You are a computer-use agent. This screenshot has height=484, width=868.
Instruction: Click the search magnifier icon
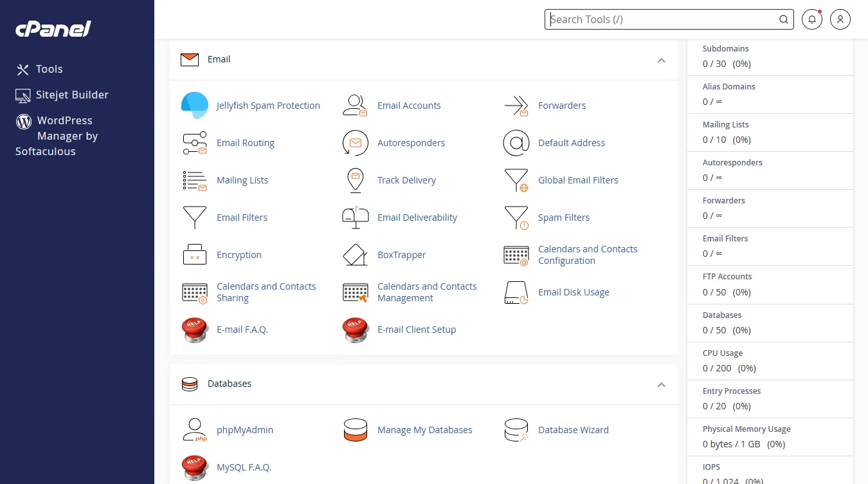pos(784,19)
